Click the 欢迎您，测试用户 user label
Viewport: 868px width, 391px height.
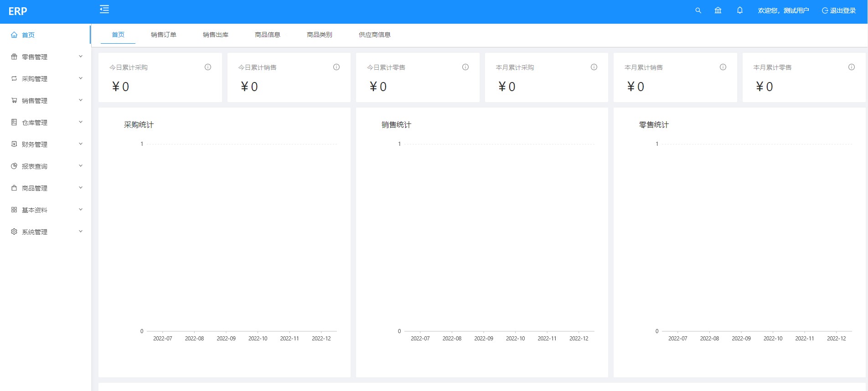783,10
